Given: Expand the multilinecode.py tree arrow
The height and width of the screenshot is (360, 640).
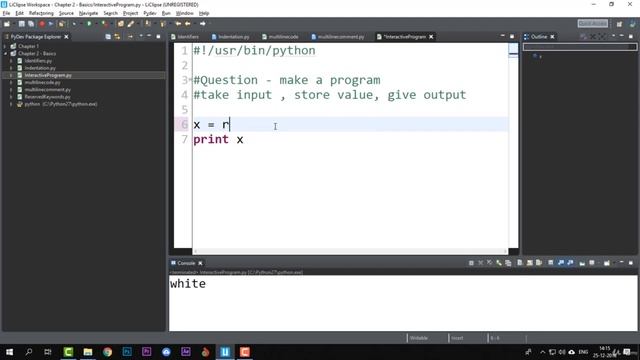Looking at the screenshot, I should pos(11,82).
